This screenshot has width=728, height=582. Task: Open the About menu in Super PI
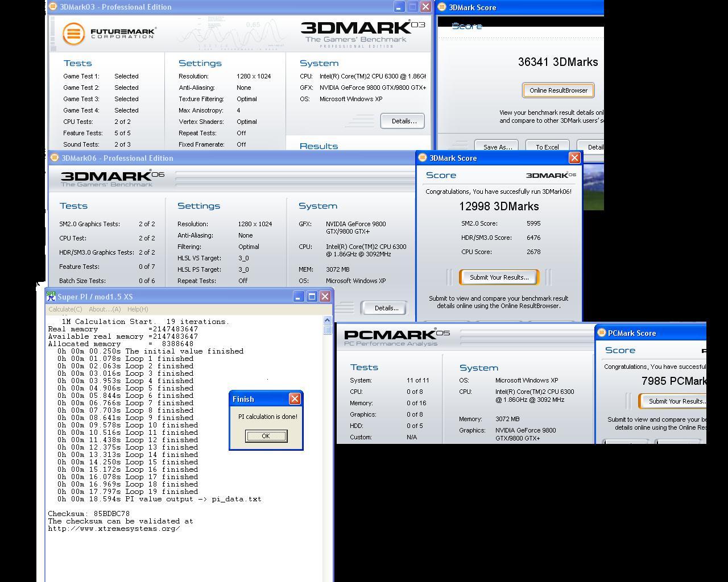(105, 309)
